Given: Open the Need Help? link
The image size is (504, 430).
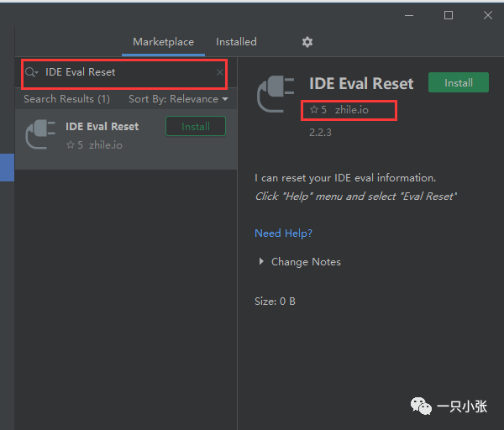Looking at the screenshot, I should click(283, 233).
